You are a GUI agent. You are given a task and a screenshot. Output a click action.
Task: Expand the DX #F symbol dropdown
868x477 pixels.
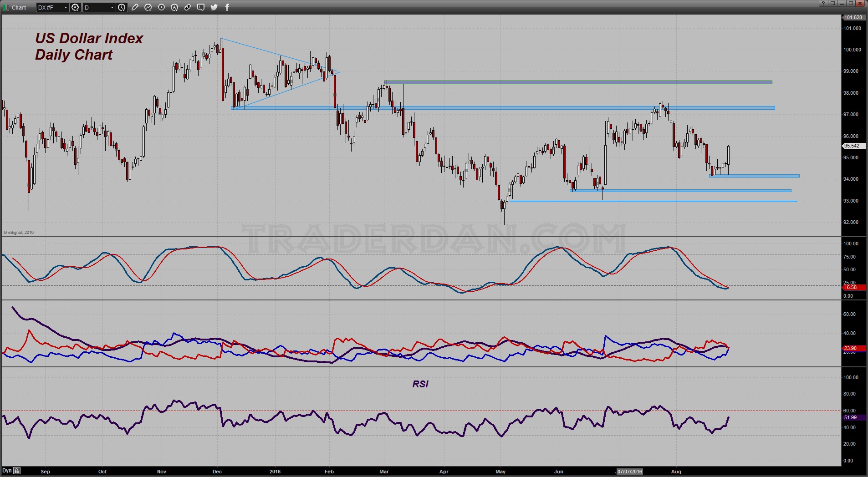click(66, 7)
